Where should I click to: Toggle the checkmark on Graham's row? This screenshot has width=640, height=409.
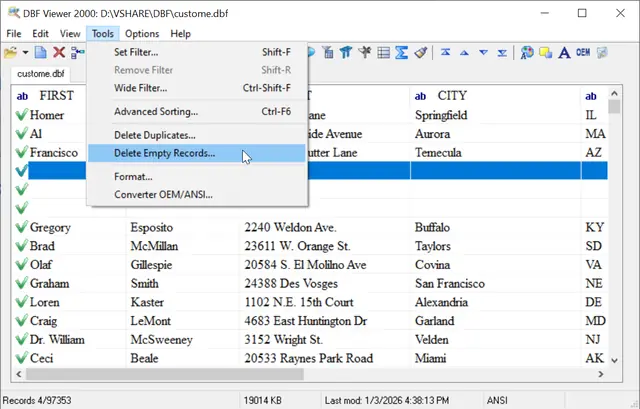pos(22,283)
